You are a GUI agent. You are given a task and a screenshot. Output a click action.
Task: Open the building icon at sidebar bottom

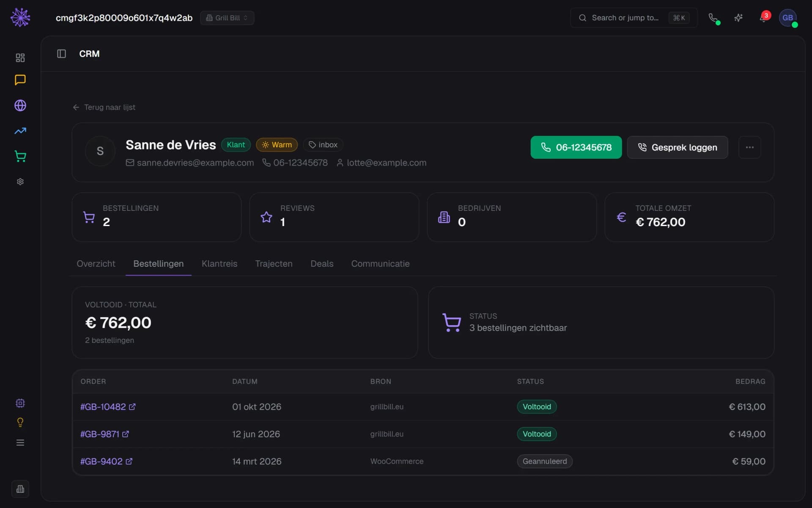[20, 489]
